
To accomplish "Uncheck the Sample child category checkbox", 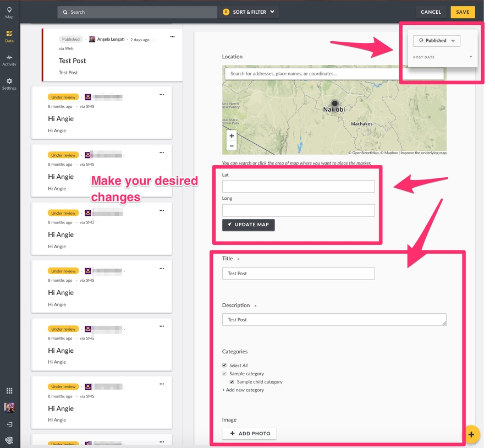I will point(232,382).
